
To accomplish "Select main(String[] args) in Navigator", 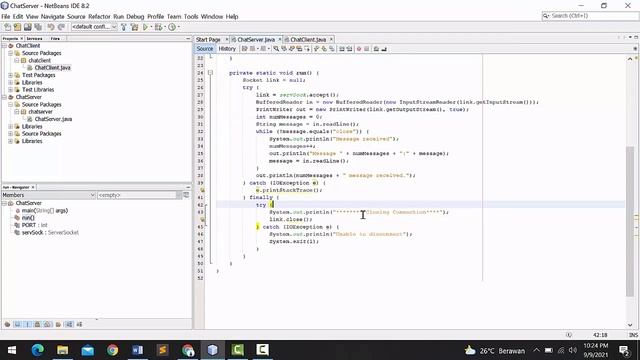I will click(x=44, y=211).
